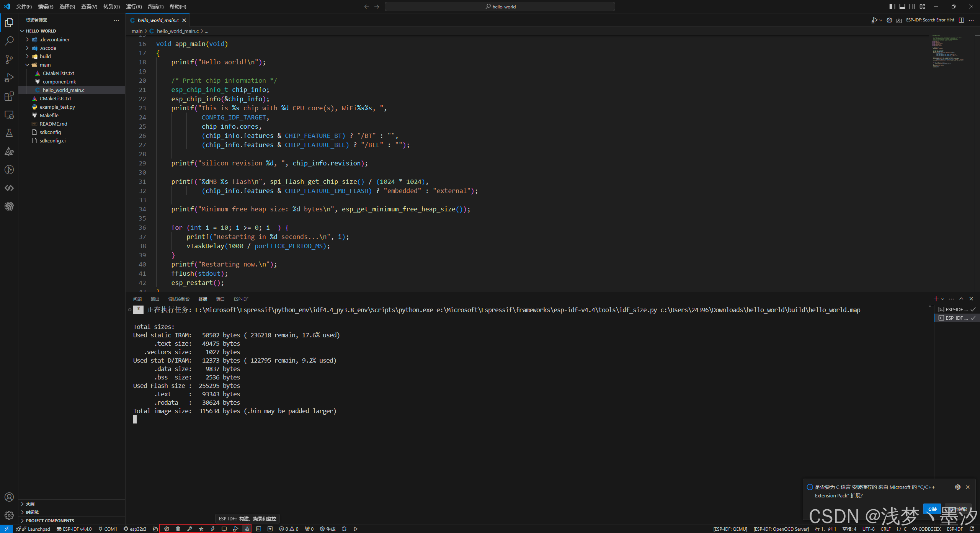980x533 pixels.
Task: Expand the PROJECT COMPONENTS section
Action: click(50, 520)
